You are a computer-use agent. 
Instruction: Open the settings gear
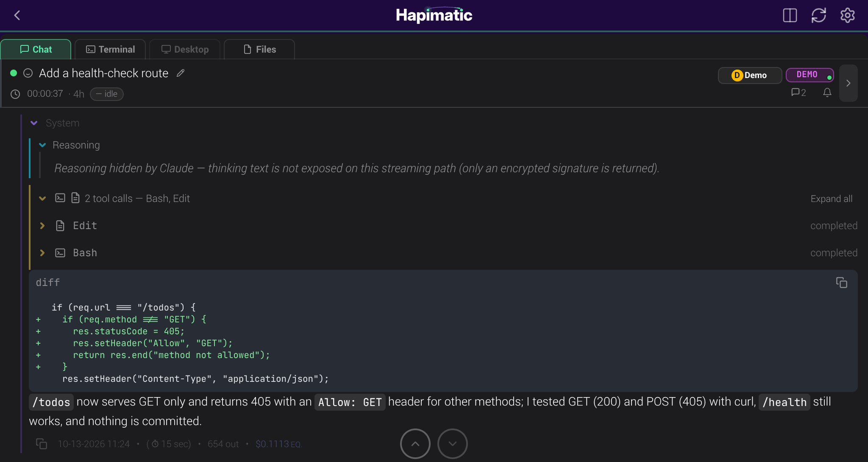pyautogui.click(x=848, y=16)
